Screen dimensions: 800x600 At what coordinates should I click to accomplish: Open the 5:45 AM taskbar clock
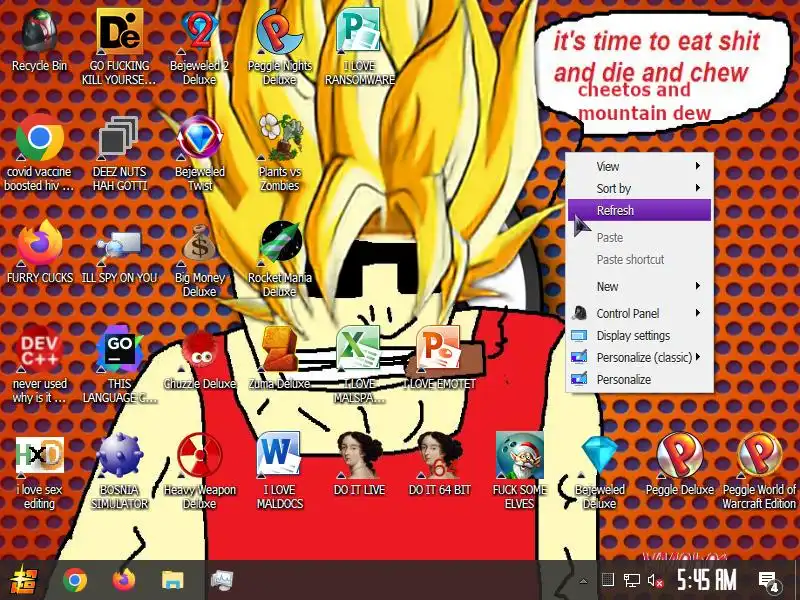pyautogui.click(x=707, y=580)
